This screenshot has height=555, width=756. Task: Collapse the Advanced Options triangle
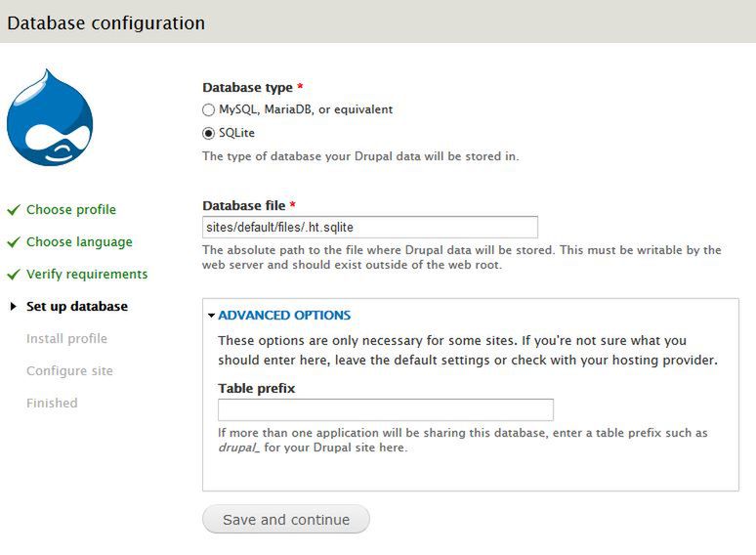pyautogui.click(x=211, y=316)
